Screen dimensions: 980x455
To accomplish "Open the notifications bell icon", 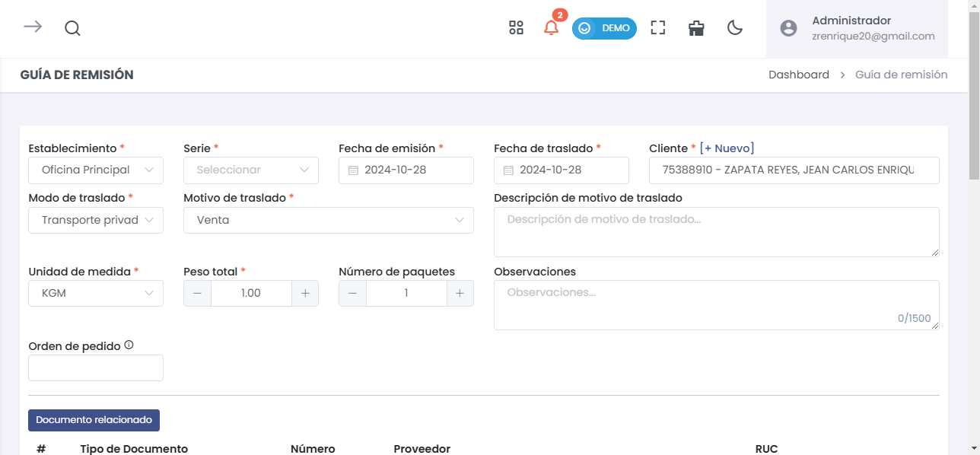I will point(549,28).
